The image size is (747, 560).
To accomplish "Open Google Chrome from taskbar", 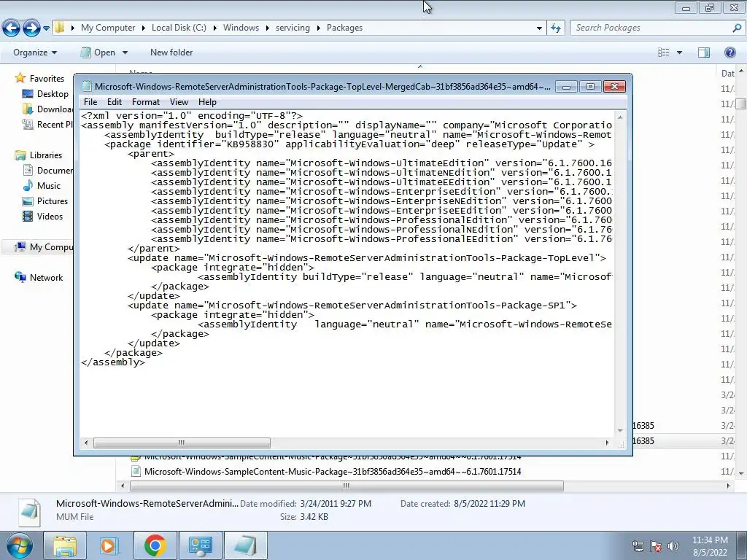I will [x=155, y=545].
